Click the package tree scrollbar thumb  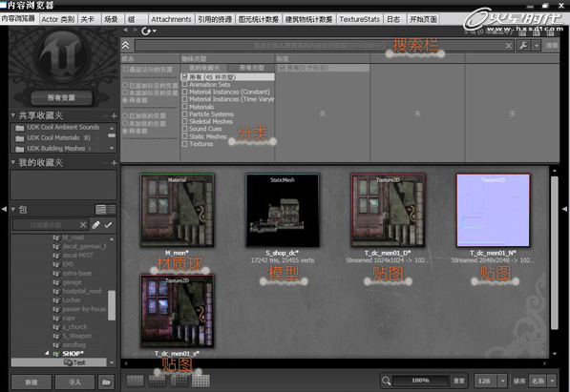pos(112,305)
